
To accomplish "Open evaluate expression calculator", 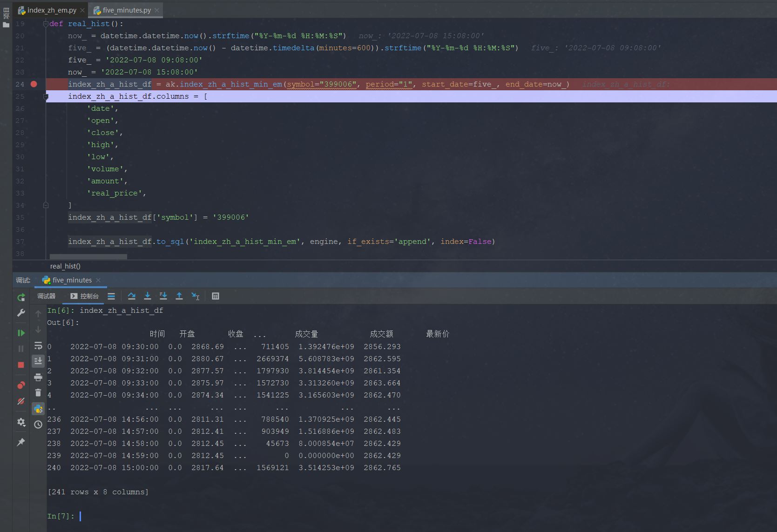I will 216,296.
